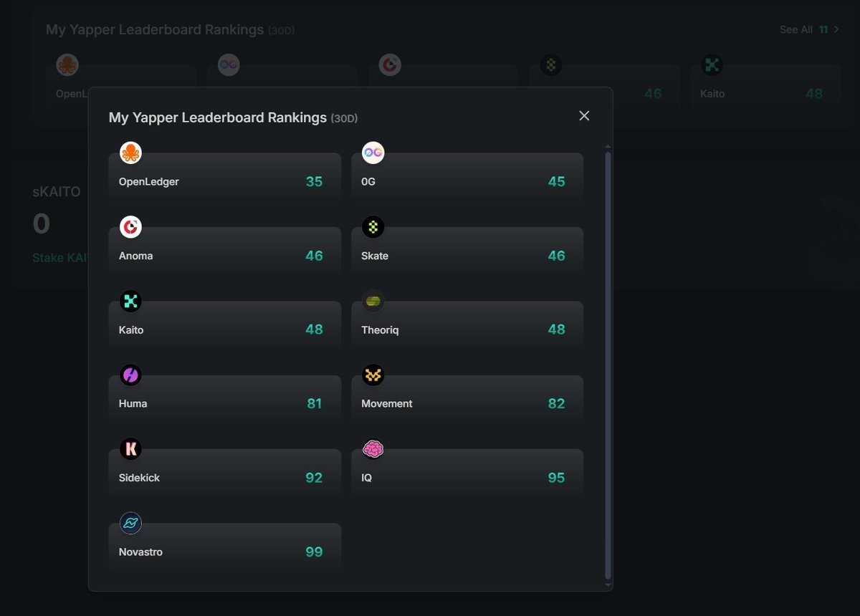Expand rankings with the See All chevron
Image resolution: width=860 pixels, height=616 pixels.
tap(836, 29)
